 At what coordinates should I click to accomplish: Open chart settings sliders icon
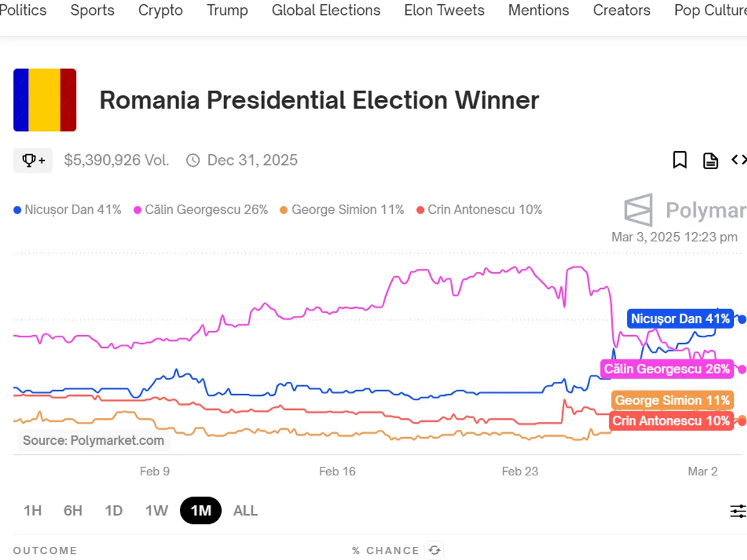click(738, 511)
